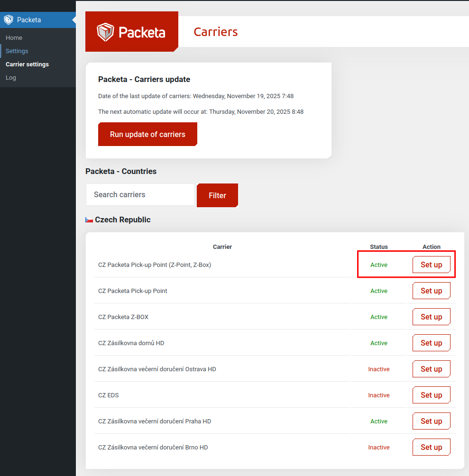The height and width of the screenshot is (476, 469).
Task: Click Active status of CZ Packeta Z-BOX
Action: click(x=379, y=317)
